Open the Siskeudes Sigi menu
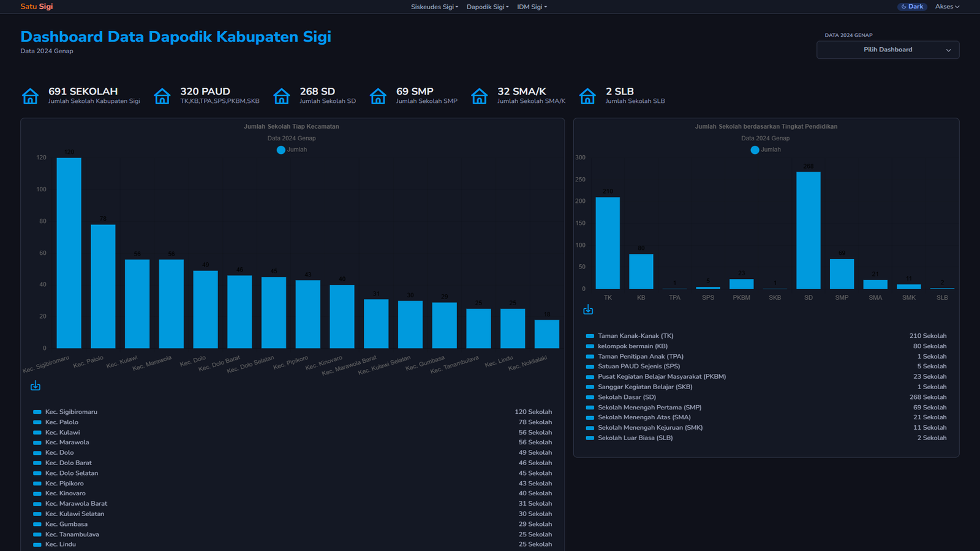 [x=434, y=7]
